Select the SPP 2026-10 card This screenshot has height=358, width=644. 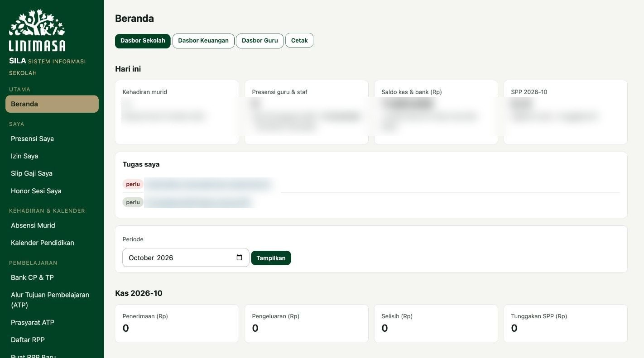click(x=566, y=112)
